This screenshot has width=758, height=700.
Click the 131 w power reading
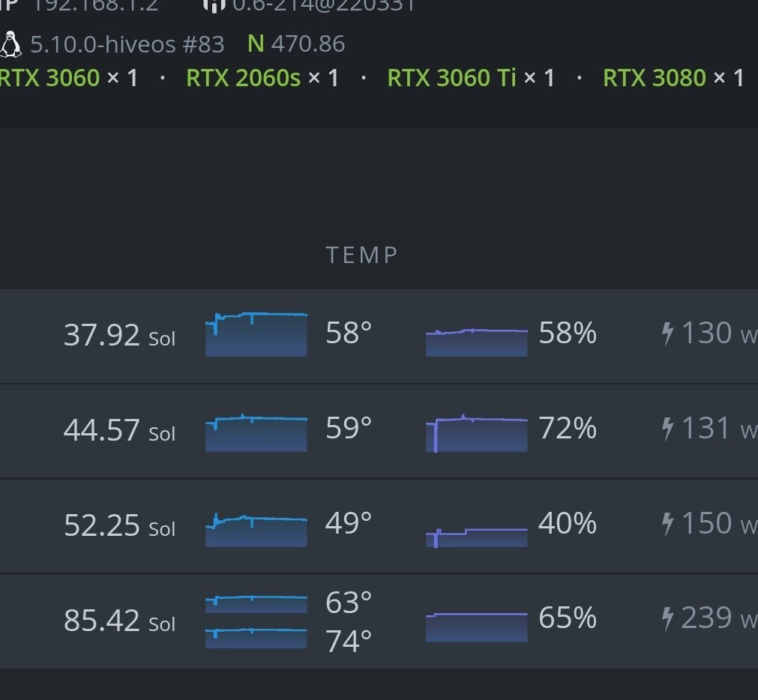coord(720,428)
